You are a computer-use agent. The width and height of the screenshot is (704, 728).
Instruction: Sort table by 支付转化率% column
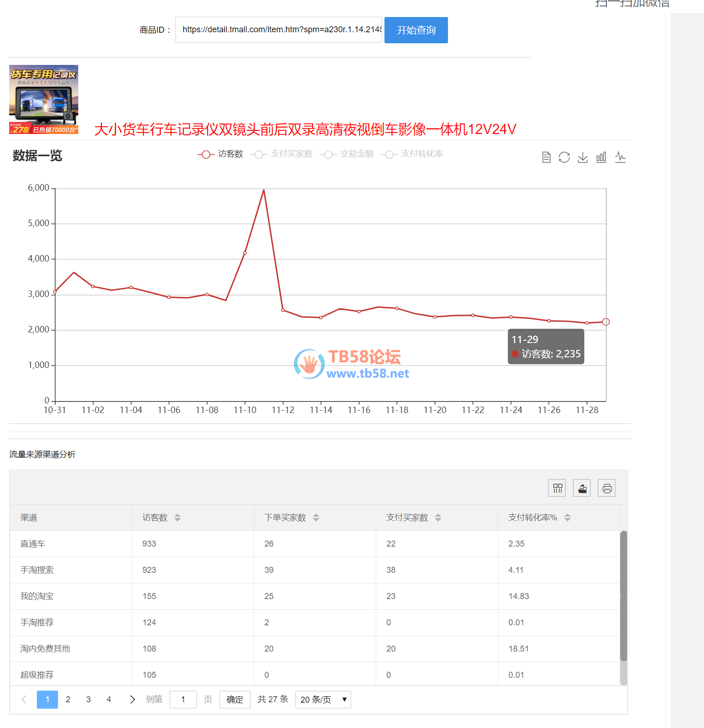pos(567,518)
